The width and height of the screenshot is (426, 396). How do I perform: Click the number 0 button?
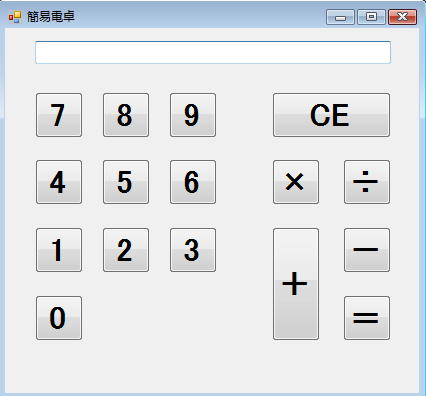click(59, 318)
